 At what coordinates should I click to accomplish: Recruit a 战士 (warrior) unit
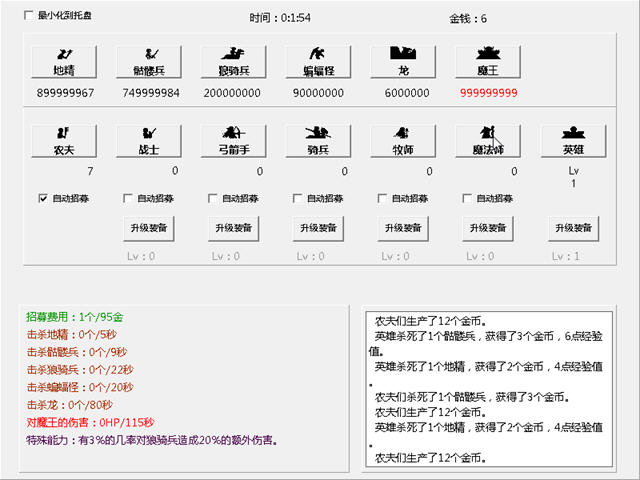[149, 141]
